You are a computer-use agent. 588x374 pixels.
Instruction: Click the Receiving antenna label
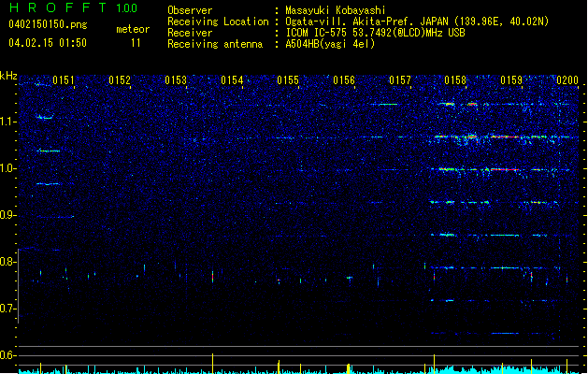pos(215,44)
